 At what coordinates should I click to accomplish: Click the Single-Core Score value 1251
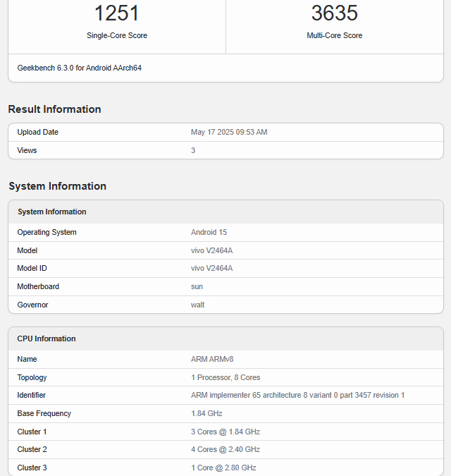tap(117, 13)
